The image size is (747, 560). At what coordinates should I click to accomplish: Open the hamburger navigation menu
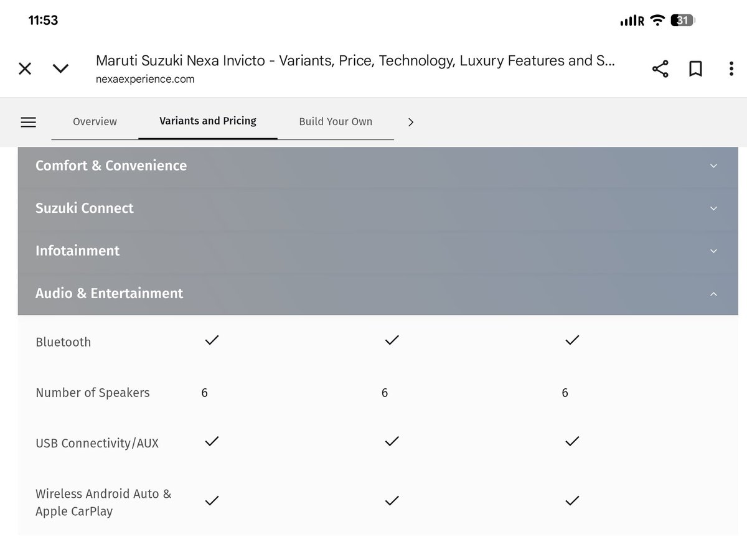(x=29, y=123)
